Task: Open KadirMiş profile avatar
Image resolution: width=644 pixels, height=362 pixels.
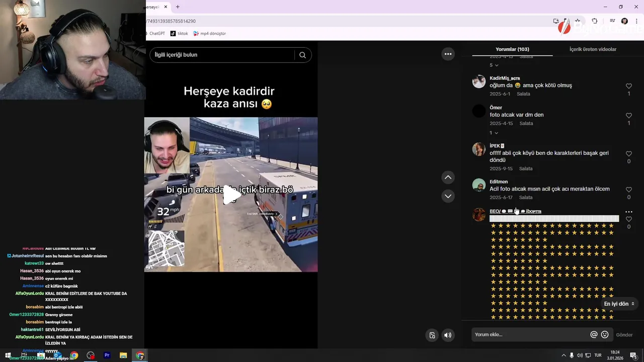Action: tap(479, 81)
